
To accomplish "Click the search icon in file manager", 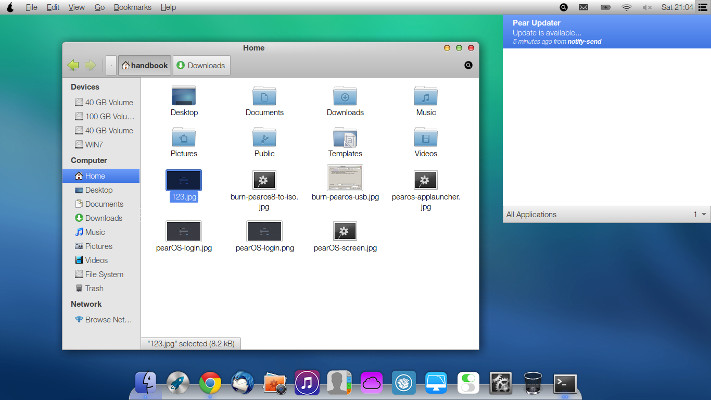I will pyautogui.click(x=469, y=66).
